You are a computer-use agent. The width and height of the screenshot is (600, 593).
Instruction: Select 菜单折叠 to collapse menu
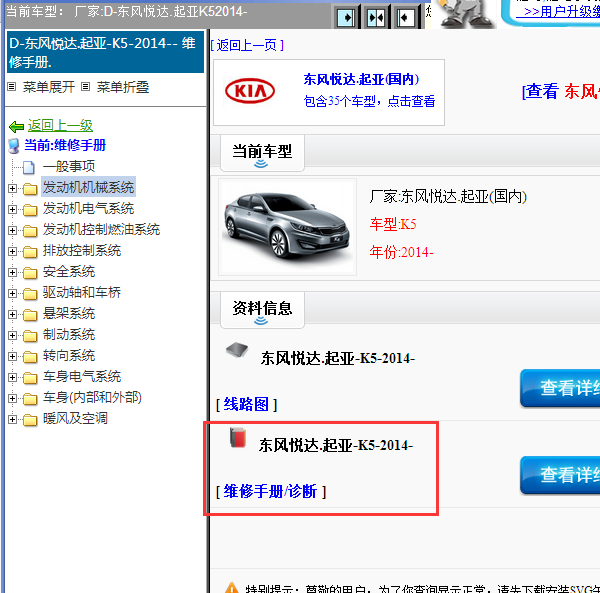click(x=123, y=87)
